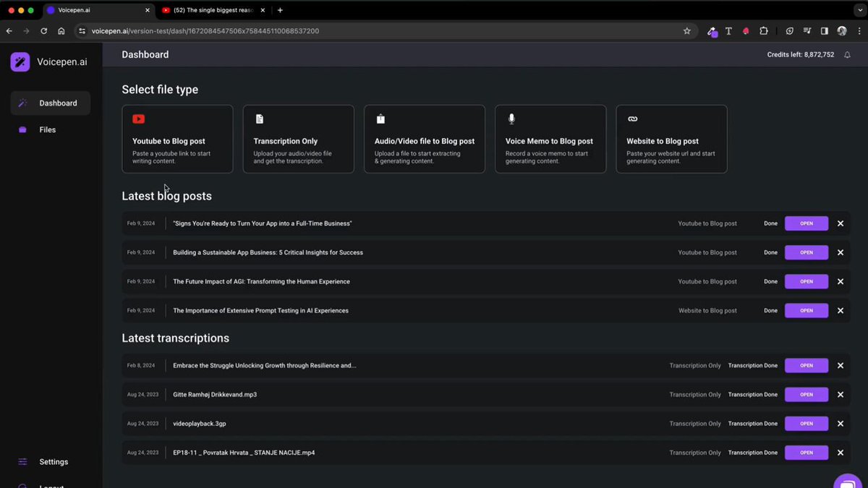
Task: Delete the Future Impact of AGI post
Action: coord(841,281)
